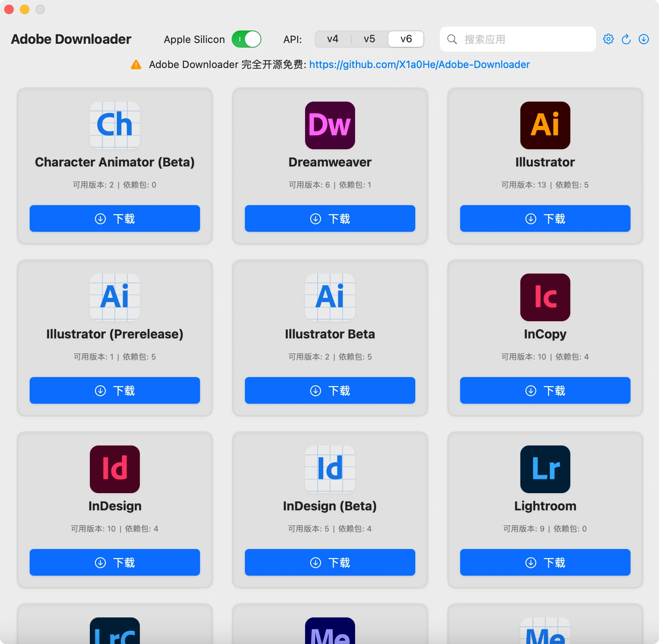Image resolution: width=659 pixels, height=644 pixels.
Task: Download Illustrator Beta
Action: click(x=330, y=390)
